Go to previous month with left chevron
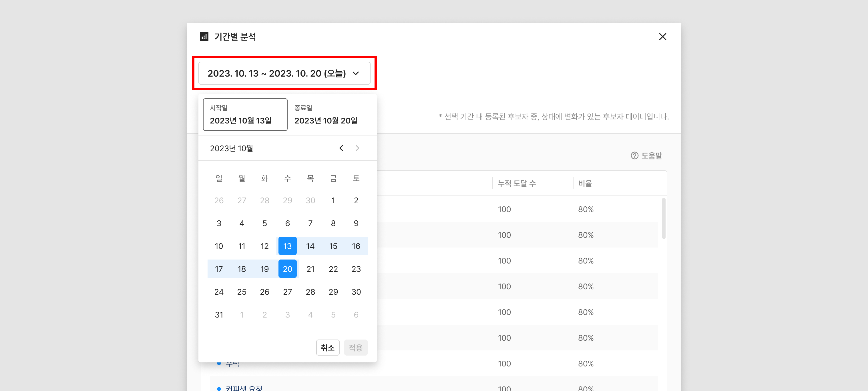Screen dimensions: 868x391 tap(341, 148)
